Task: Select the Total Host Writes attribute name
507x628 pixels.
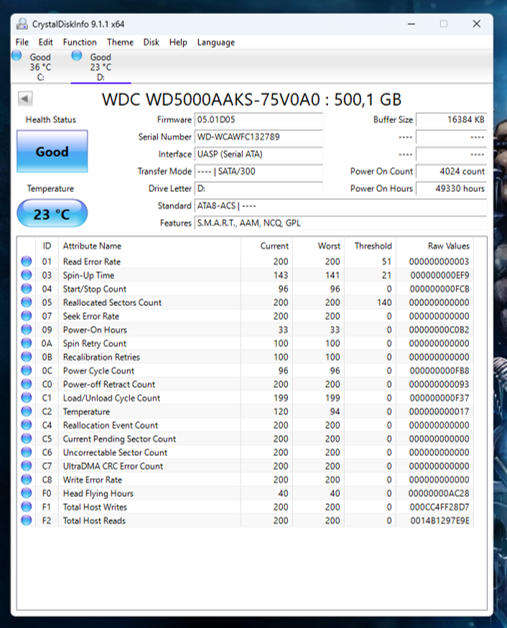Action: [95, 507]
